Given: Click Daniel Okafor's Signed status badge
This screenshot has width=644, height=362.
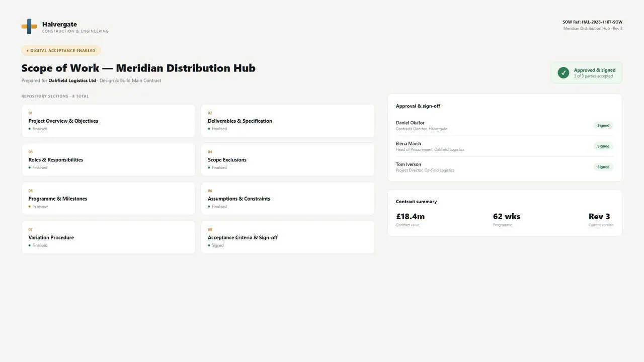Looking at the screenshot, I should point(603,126).
